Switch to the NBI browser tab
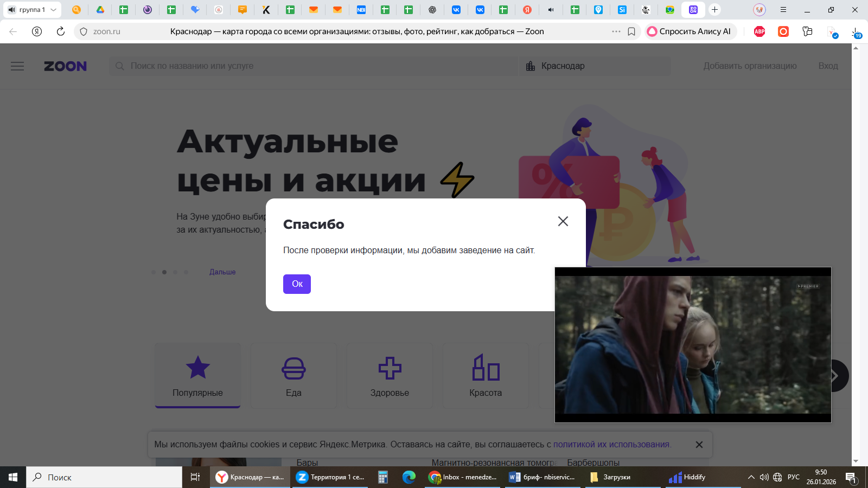868x488 pixels. 361,10
